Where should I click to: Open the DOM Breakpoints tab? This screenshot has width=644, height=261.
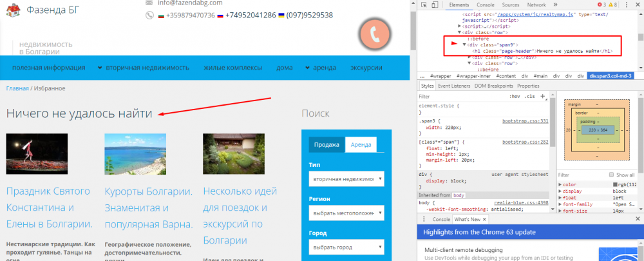pos(494,86)
